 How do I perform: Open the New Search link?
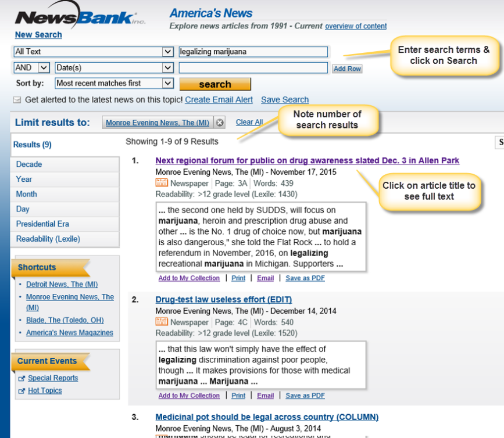pyautogui.click(x=38, y=35)
